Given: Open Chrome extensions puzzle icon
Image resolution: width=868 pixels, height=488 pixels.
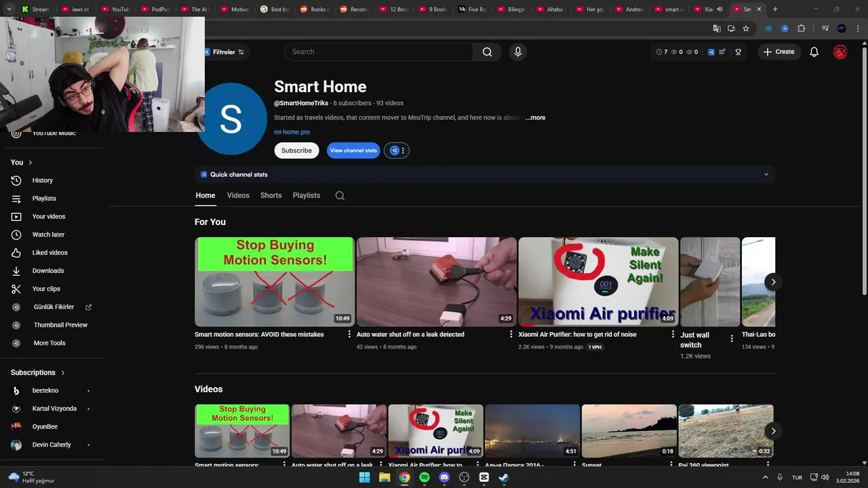Looking at the screenshot, I should 801,28.
